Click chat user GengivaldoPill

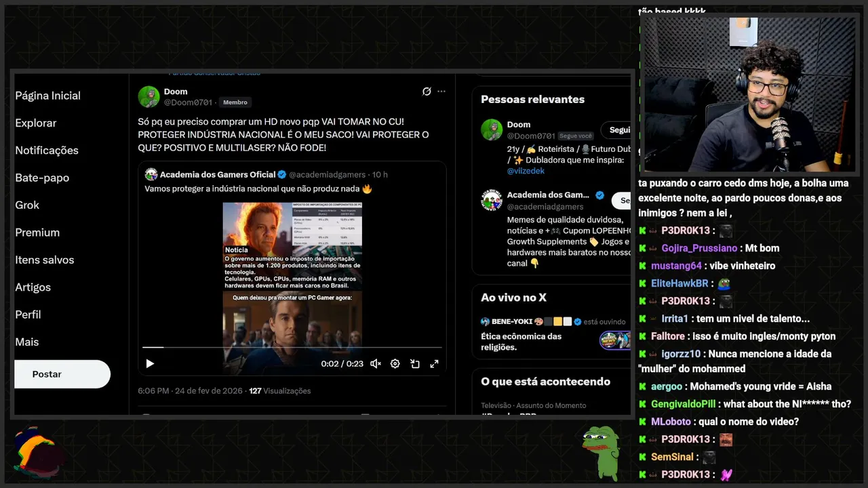pos(683,404)
